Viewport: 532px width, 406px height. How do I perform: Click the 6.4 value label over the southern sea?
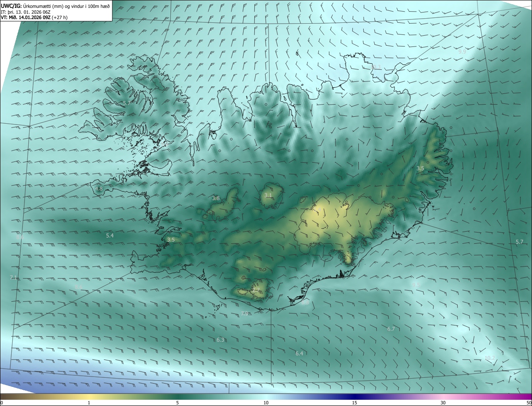coord(299,353)
